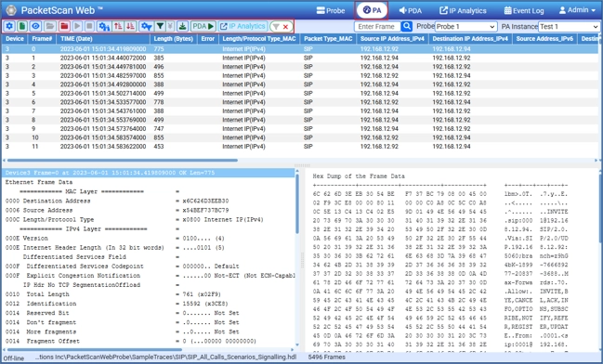603x364 pixels.
Task: Click the Fragment Offset decode line
Action: (x=149, y=342)
